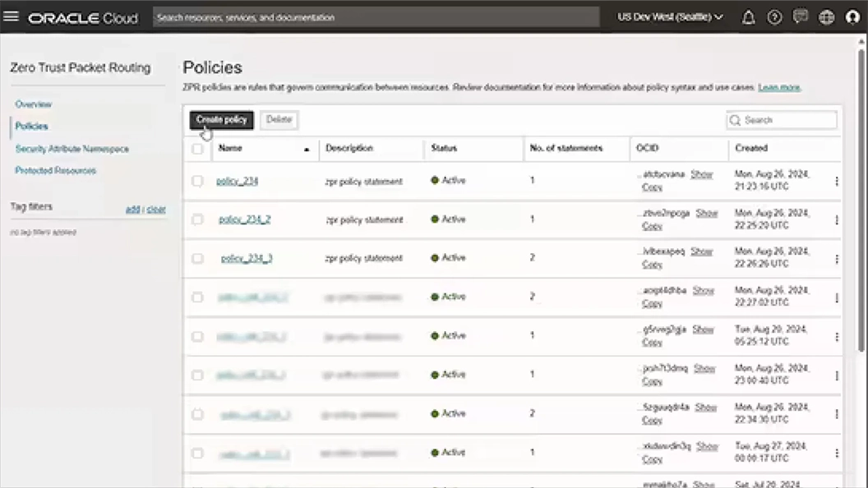Check the box for policy_234_2
Screen dimensions: 868x488
[x=197, y=219]
